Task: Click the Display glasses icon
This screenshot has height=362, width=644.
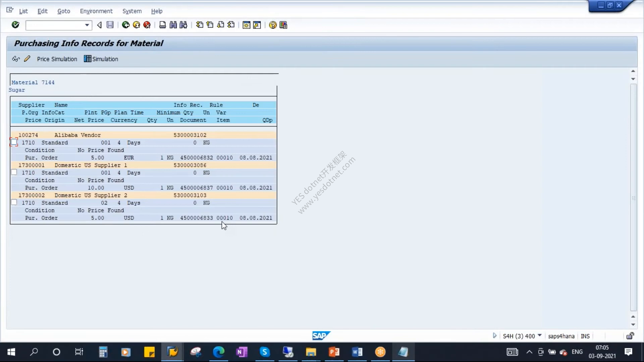Action: click(16, 59)
